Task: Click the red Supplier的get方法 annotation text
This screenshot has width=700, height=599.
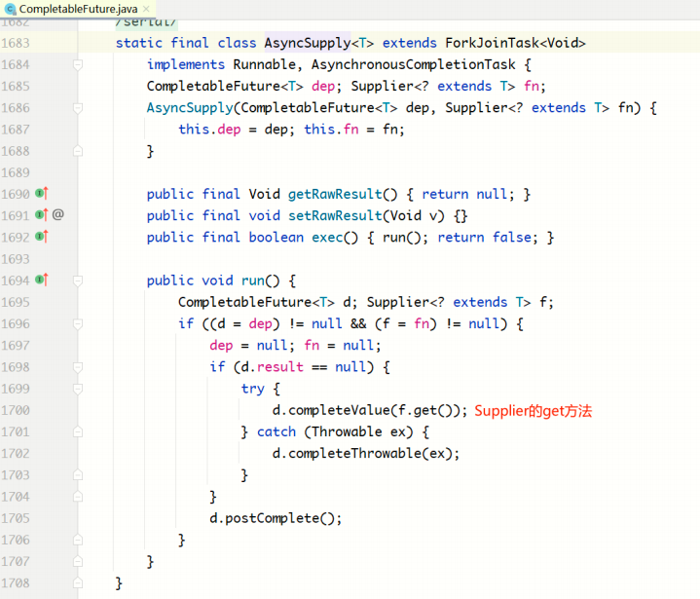Action: (534, 410)
